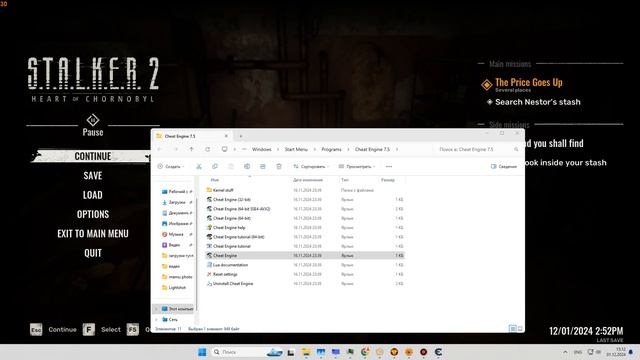Open File Explorer from the taskbar

[x=306, y=352]
